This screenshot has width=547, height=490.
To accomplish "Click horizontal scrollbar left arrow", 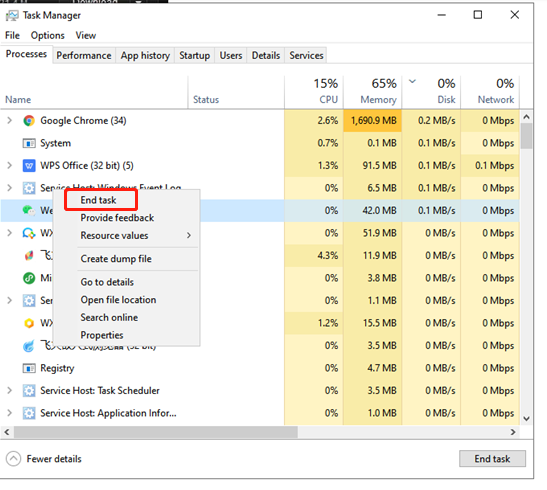I will pyautogui.click(x=7, y=432).
